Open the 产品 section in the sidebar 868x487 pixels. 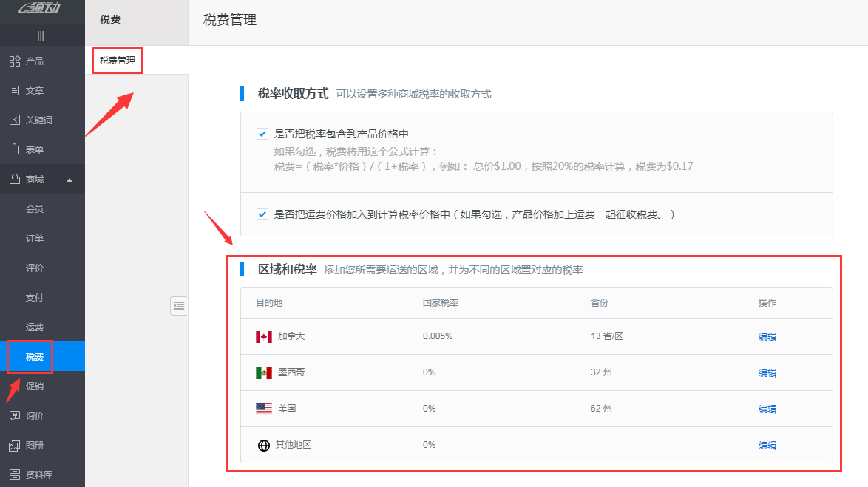pyautogui.click(x=35, y=61)
